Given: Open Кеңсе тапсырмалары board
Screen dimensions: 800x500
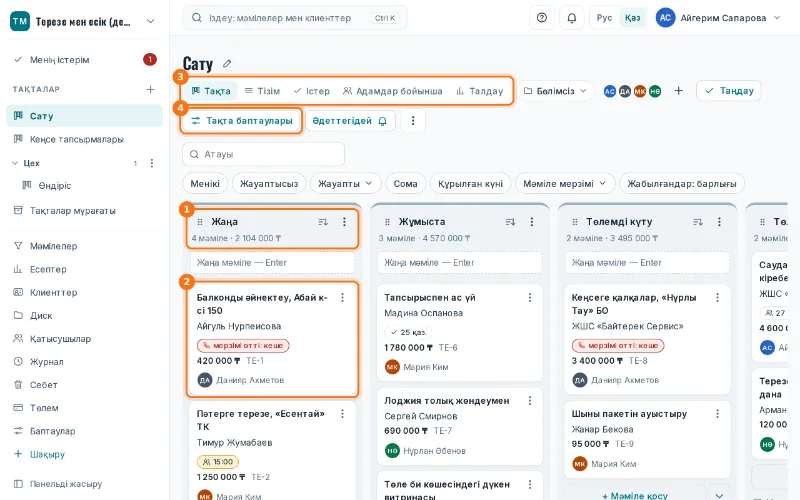Looking at the screenshot, I should [x=84, y=139].
